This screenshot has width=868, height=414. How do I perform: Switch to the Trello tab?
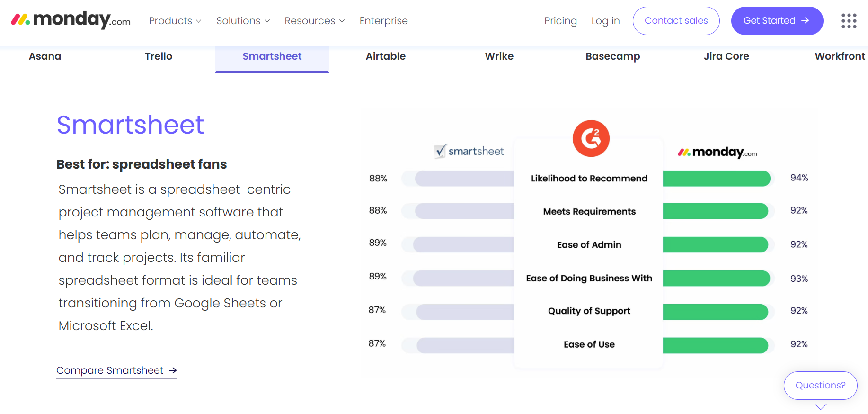(159, 56)
